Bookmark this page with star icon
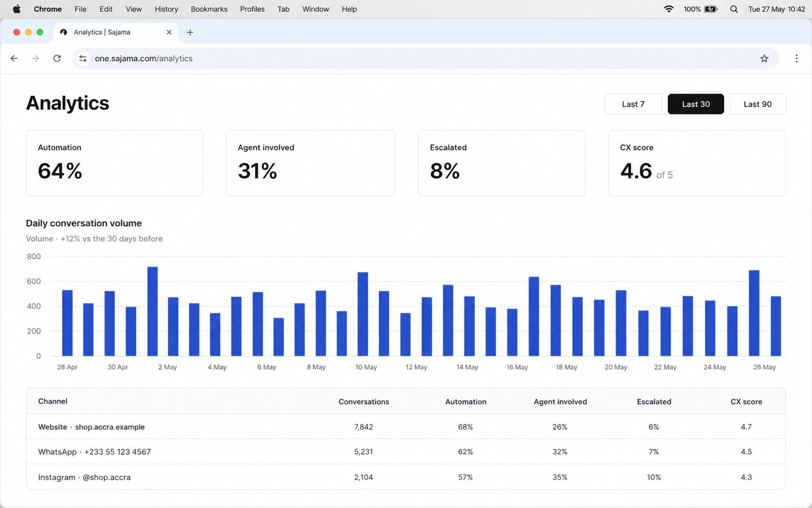The width and height of the screenshot is (812, 508). [764, 58]
